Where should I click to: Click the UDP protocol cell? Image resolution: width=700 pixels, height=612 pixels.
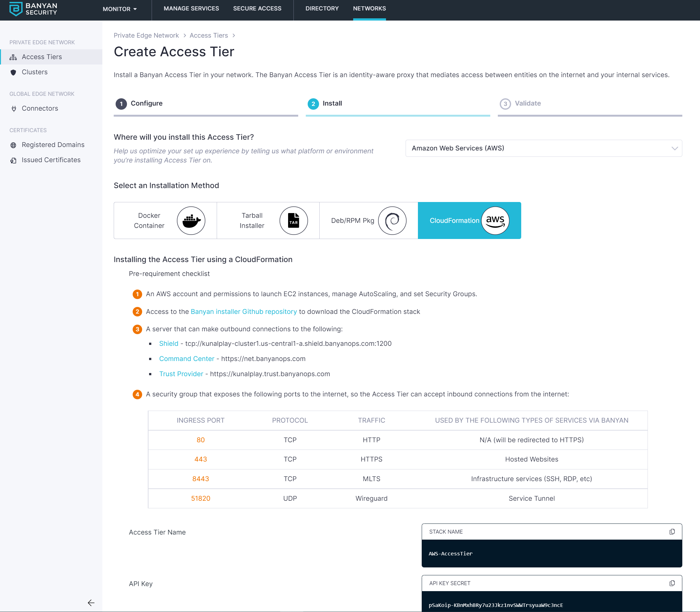point(290,498)
